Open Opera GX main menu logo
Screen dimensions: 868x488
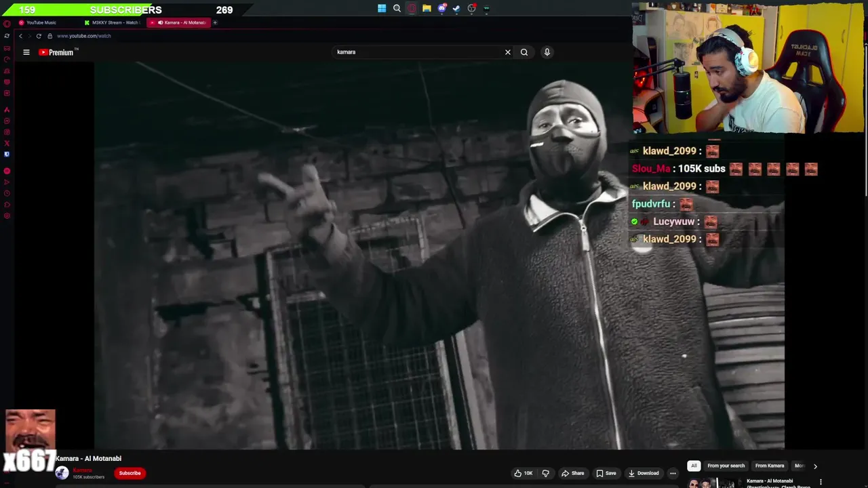(x=7, y=23)
